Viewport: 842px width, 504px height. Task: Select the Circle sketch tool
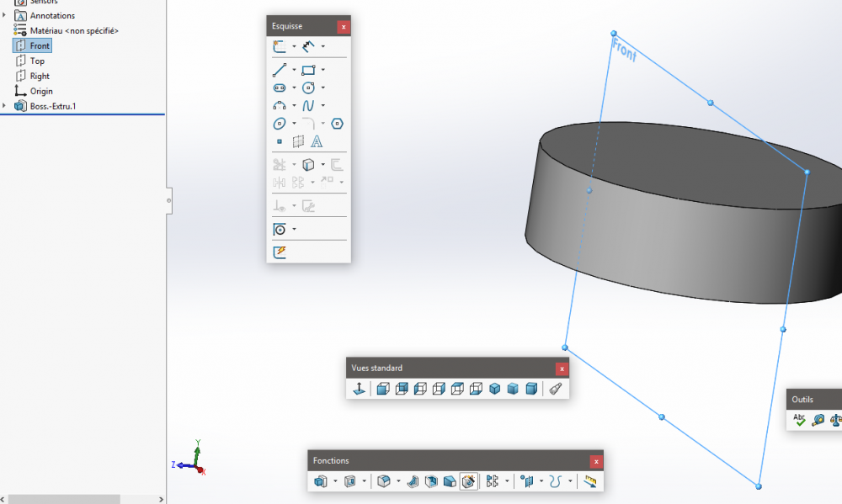308,88
